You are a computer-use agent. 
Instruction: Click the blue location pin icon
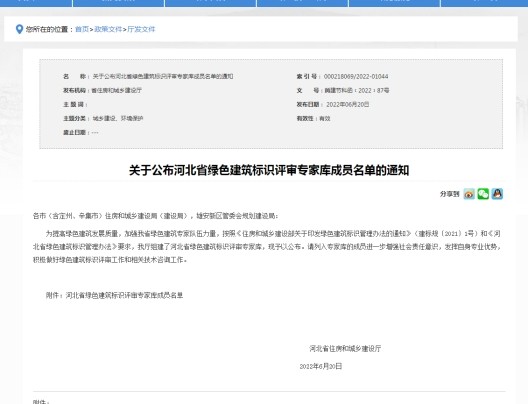[x=20, y=29]
